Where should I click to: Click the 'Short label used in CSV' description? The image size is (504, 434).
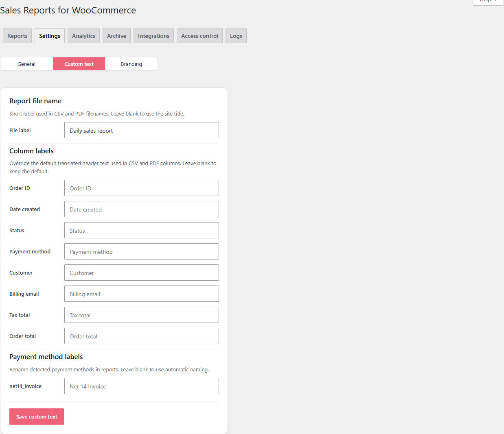point(97,113)
